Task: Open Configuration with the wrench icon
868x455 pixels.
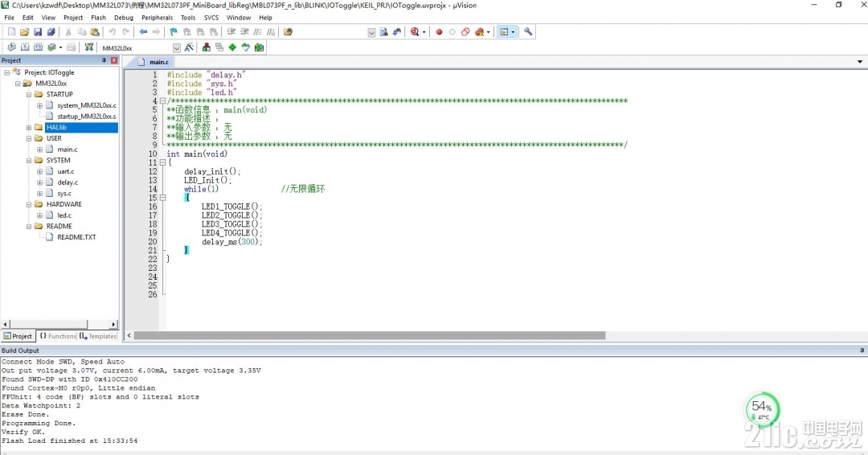Action: click(528, 32)
